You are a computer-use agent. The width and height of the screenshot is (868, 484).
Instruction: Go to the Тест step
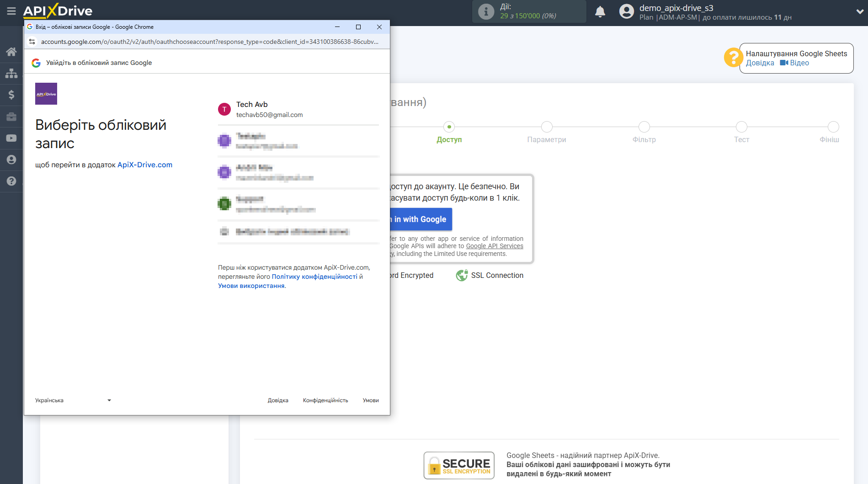tap(741, 127)
